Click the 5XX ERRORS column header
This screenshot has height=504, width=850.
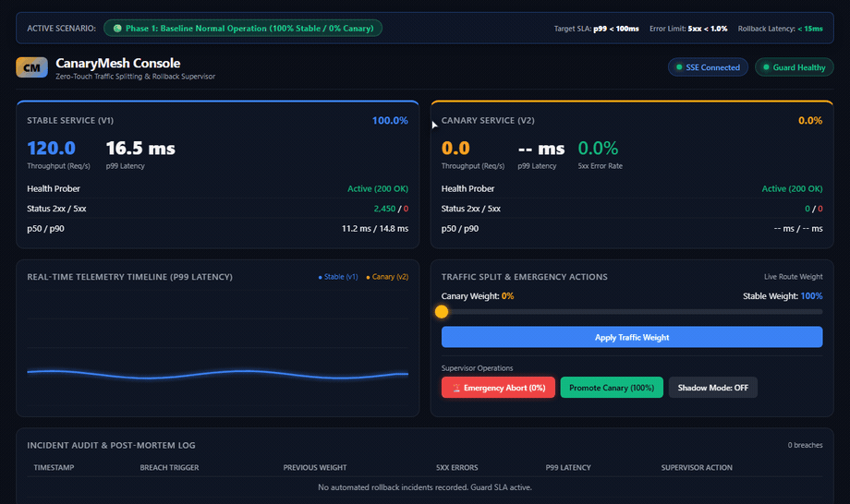457,467
